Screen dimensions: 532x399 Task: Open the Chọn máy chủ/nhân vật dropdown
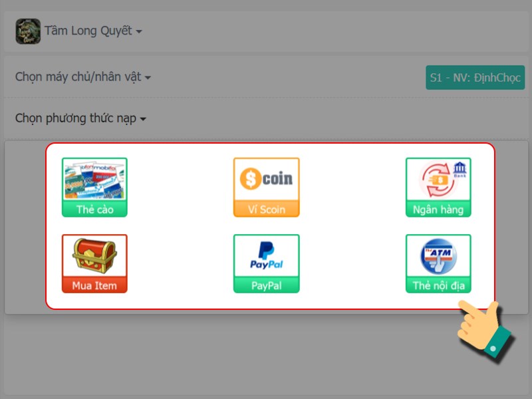pos(82,77)
